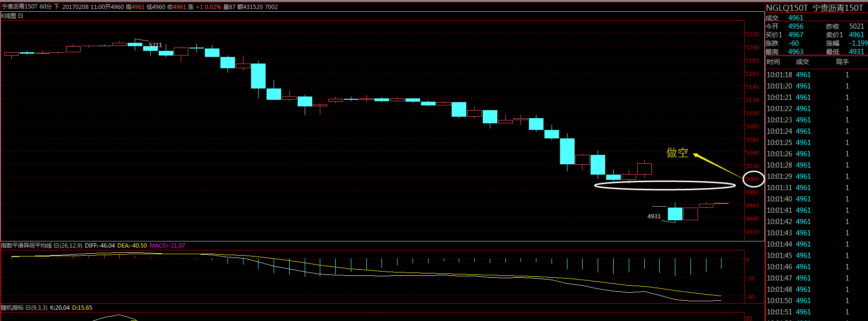
Task: Click the NGLQ150T title in quote panel
Action: 787,8
